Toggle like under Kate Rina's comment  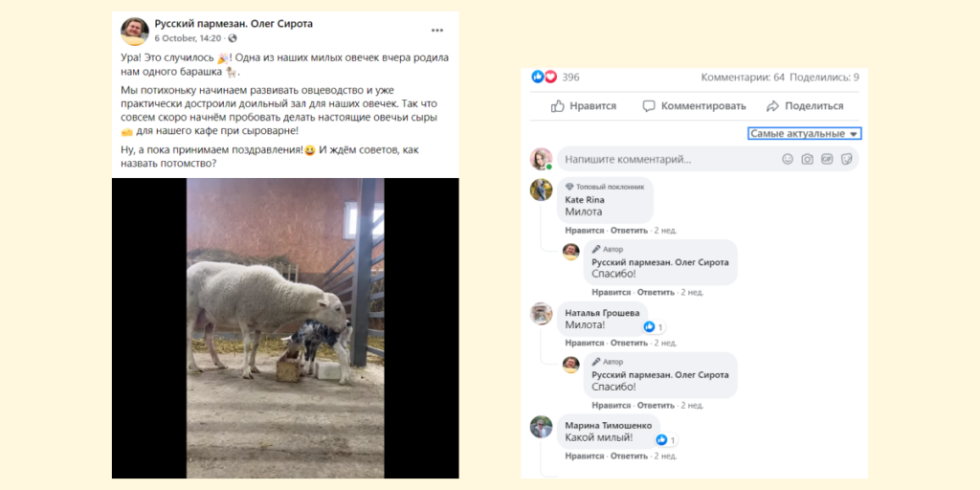[584, 231]
